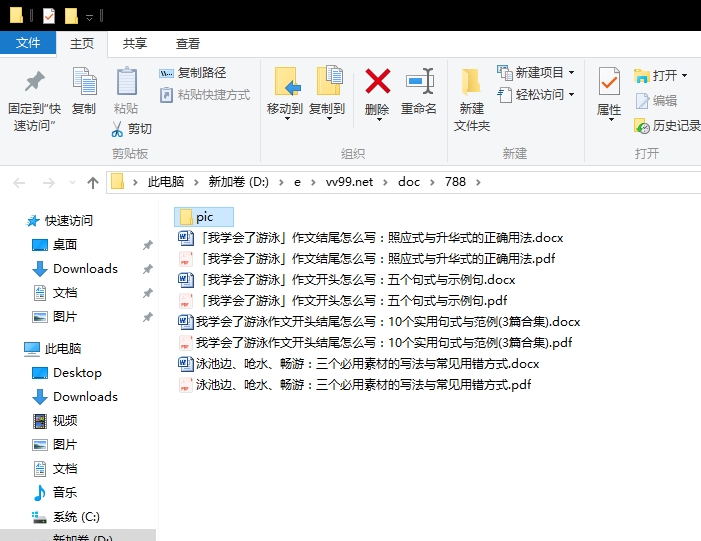The height and width of the screenshot is (541, 701).
Task: Create a New folder from ribbon
Action: [471, 99]
